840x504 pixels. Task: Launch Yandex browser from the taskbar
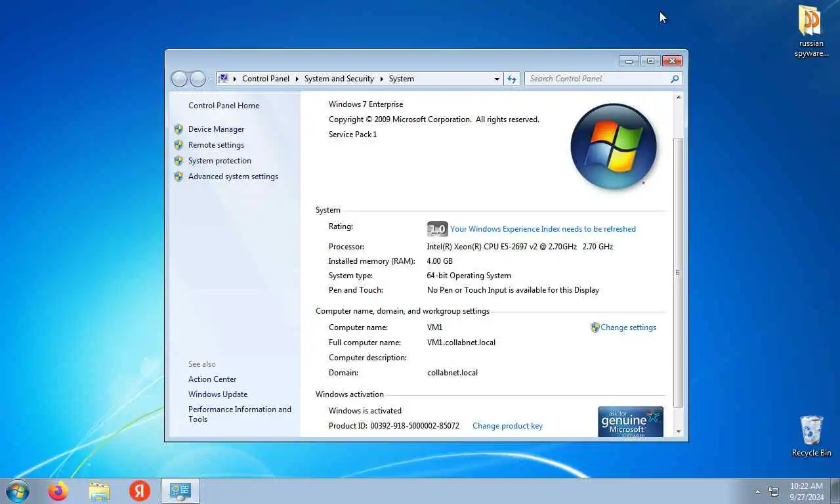pos(140,491)
